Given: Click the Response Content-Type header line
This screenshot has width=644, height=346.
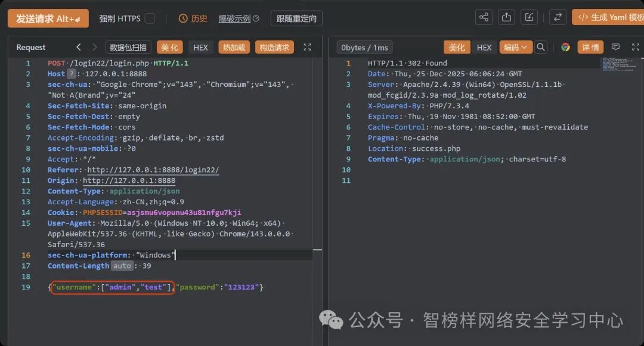Looking at the screenshot, I should click(467, 159).
